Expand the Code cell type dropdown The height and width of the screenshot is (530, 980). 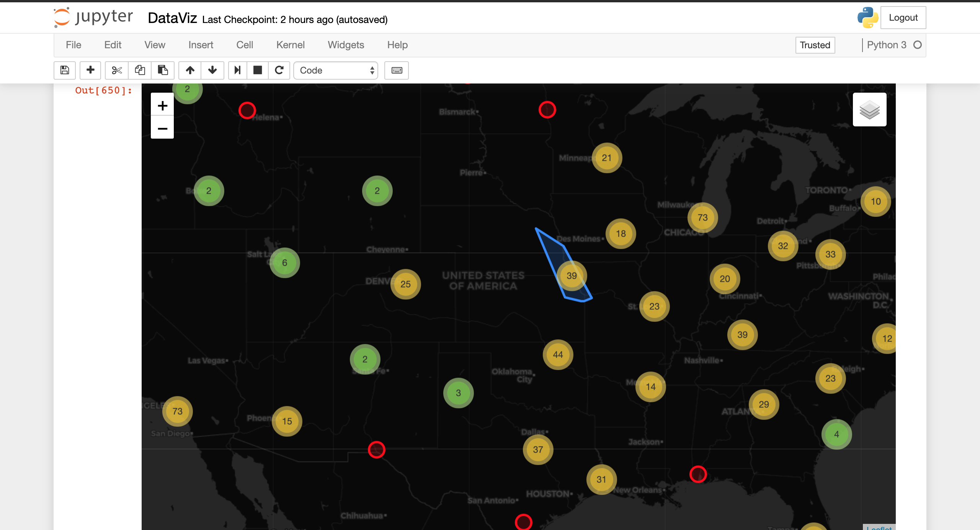pyautogui.click(x=336, y=70)
